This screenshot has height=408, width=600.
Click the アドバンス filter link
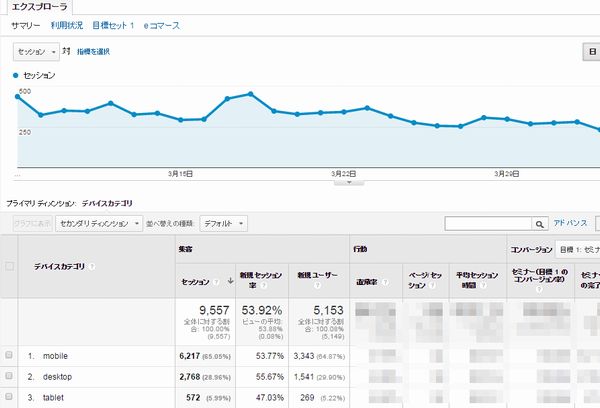(570, 223)
